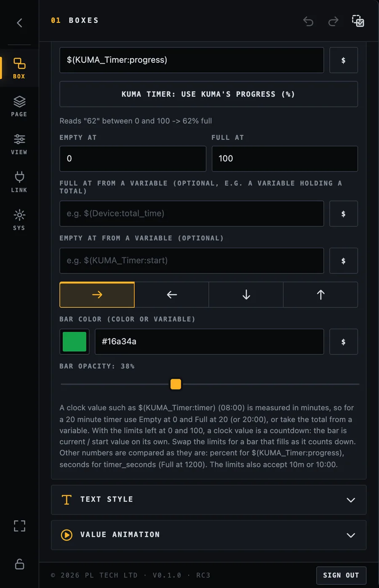This screenshot has width=379, height=588.
Task: Click the multi-select boxes icon in header
Action: click(x=358, y=21)
